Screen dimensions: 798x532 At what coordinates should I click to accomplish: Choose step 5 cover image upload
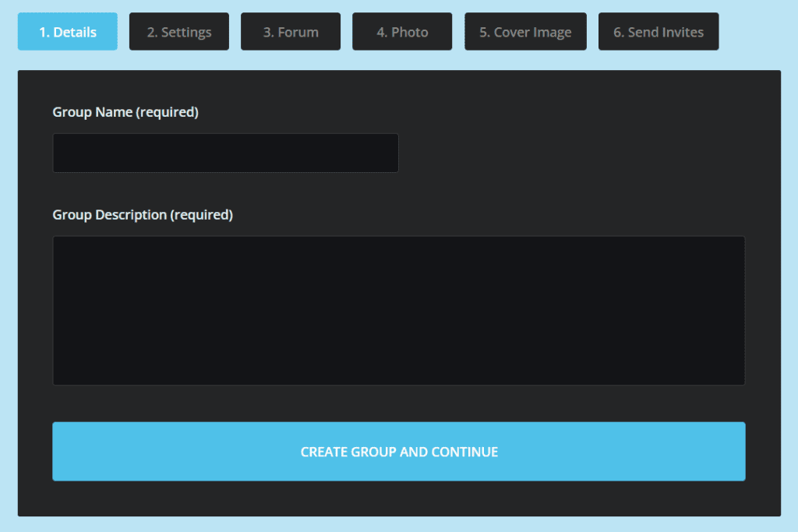coord(525,32)
